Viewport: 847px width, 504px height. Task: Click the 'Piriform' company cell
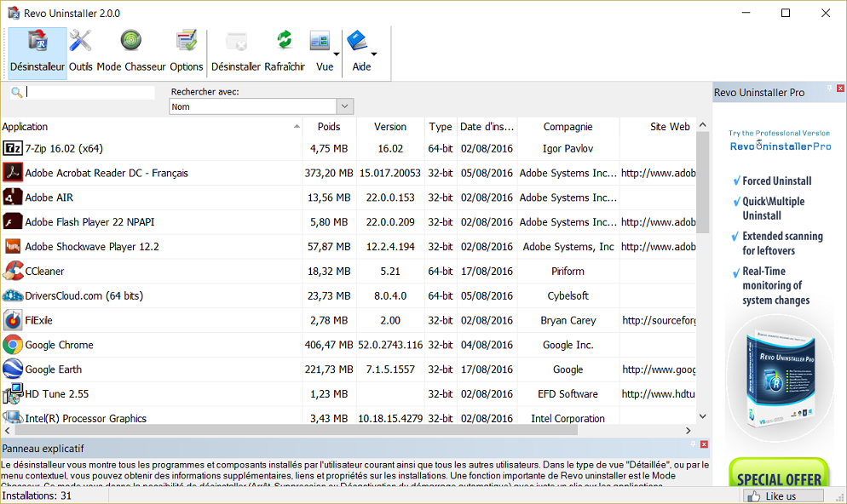pos(568,272)
